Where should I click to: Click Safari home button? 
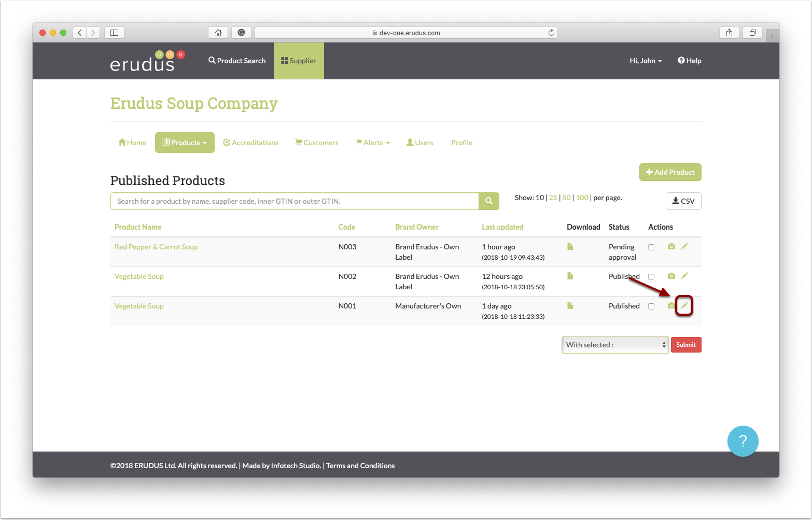pyautogui.click(x=218, y=33)
